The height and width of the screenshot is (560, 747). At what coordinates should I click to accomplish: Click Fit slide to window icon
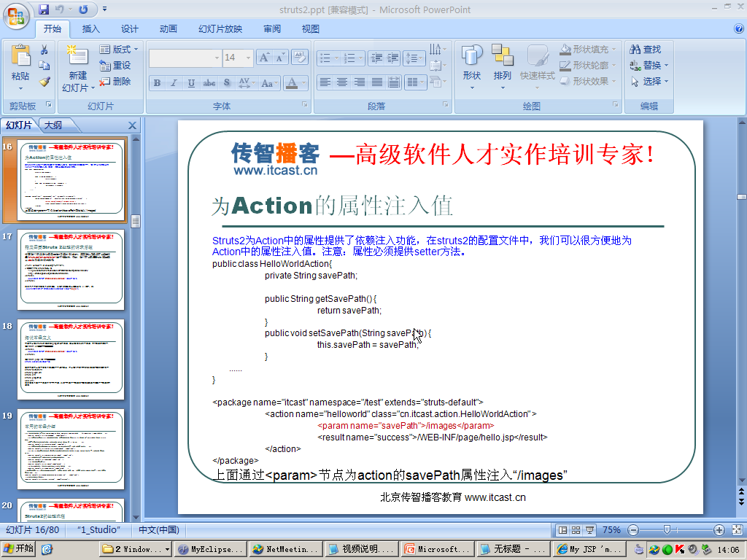pos(737,530)
